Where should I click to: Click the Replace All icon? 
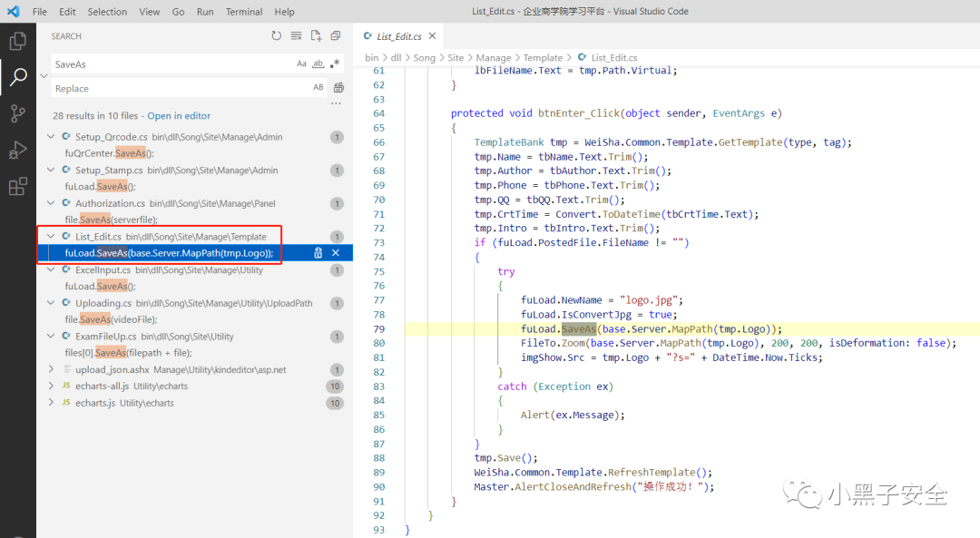click(x=338, y=87)
